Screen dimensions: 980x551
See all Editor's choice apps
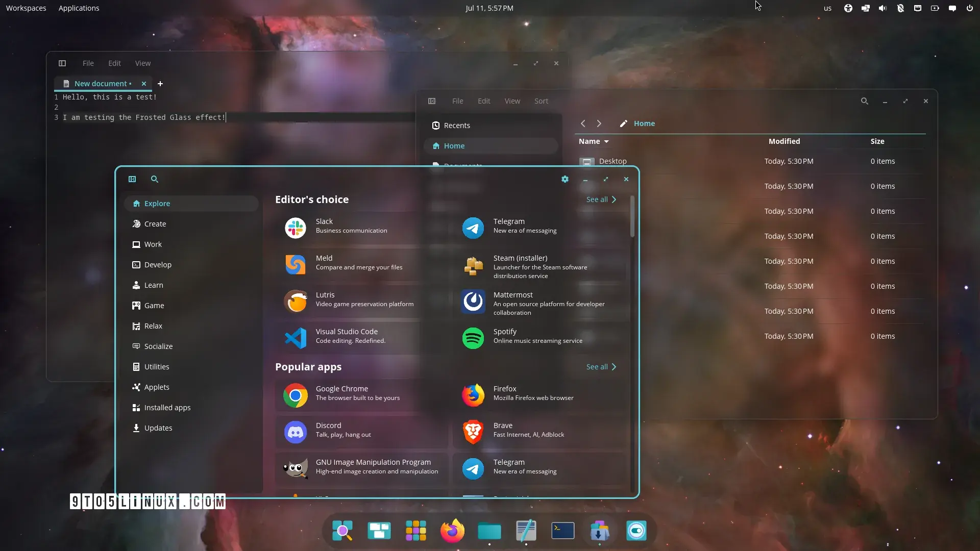pyautogui.click(x=601, y=199)
